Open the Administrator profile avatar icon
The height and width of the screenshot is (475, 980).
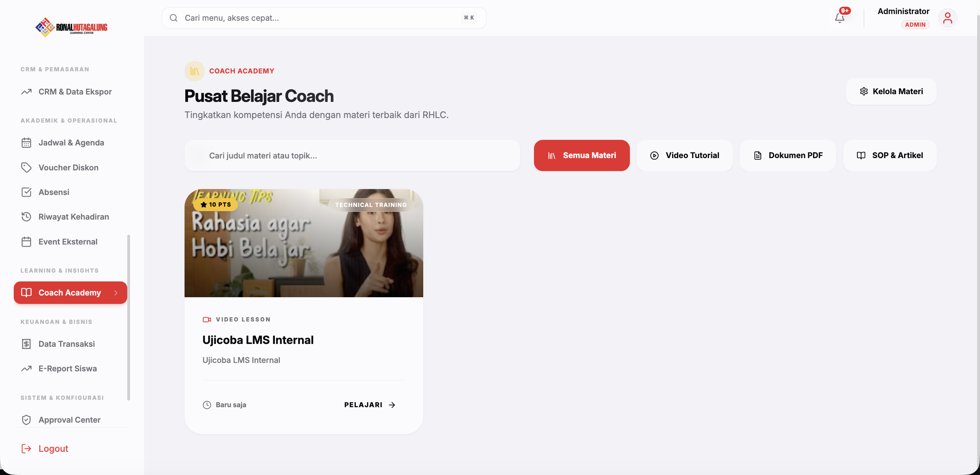pos(947,18)
